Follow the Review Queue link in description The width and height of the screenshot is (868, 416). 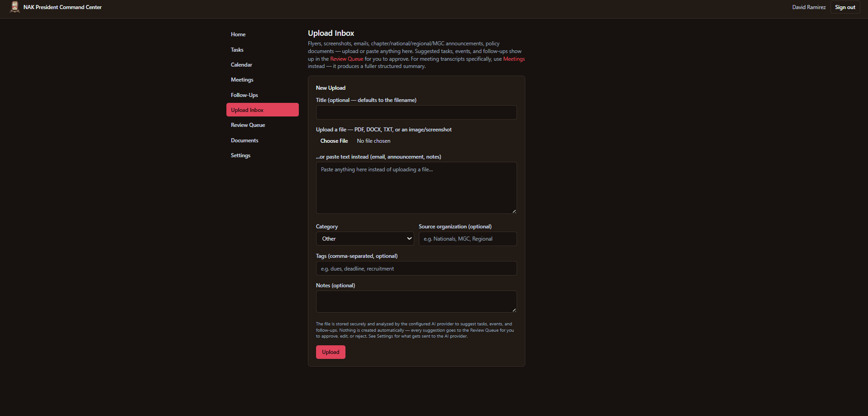[346, 59]
